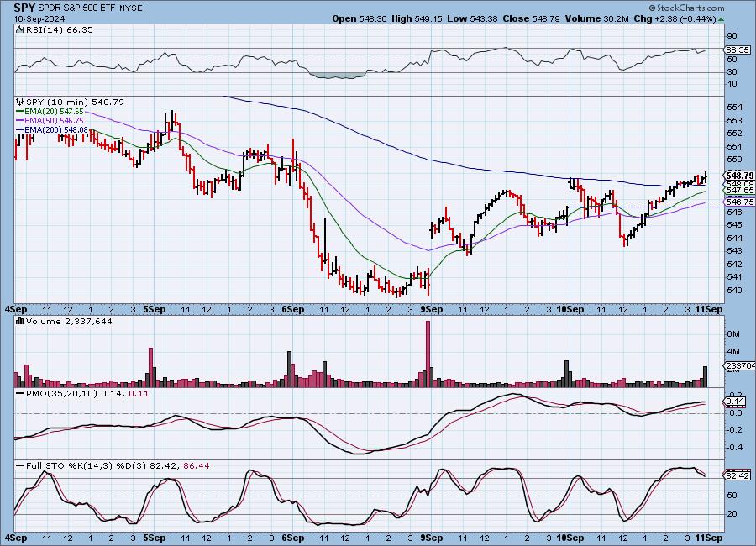Click the 548.79 last-price tag on price axis
Image resolution: width=756 pixels, height=546 pixels.
tap(739, 176)
